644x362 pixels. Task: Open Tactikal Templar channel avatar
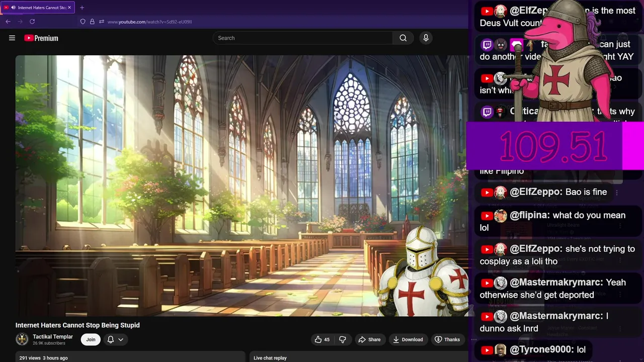click(x=22, y=339)
